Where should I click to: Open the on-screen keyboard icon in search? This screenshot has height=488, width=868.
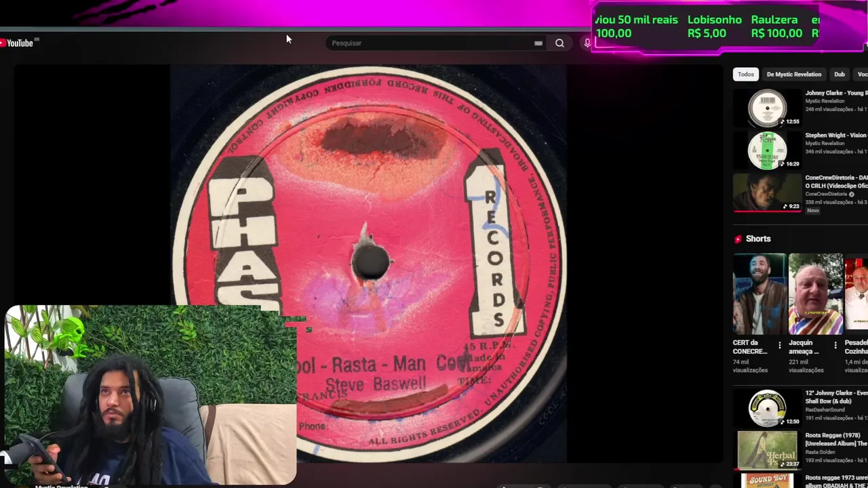(538, 43)
